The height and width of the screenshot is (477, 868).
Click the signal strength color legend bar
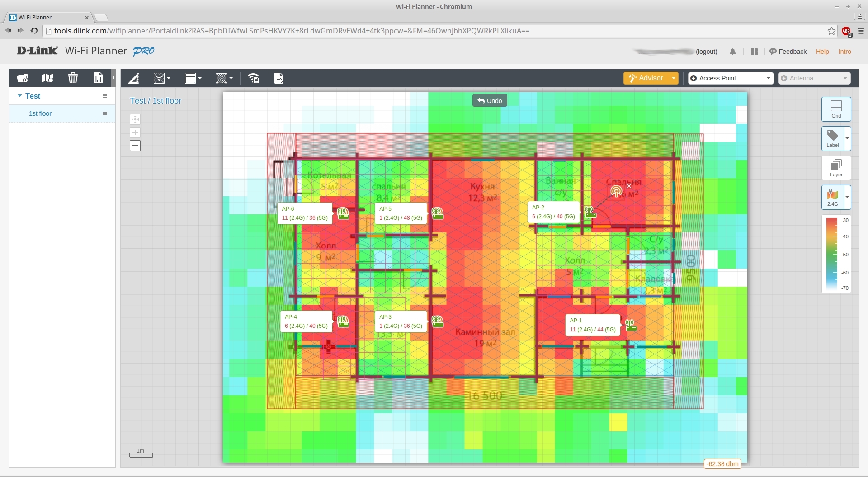(831, 254)
